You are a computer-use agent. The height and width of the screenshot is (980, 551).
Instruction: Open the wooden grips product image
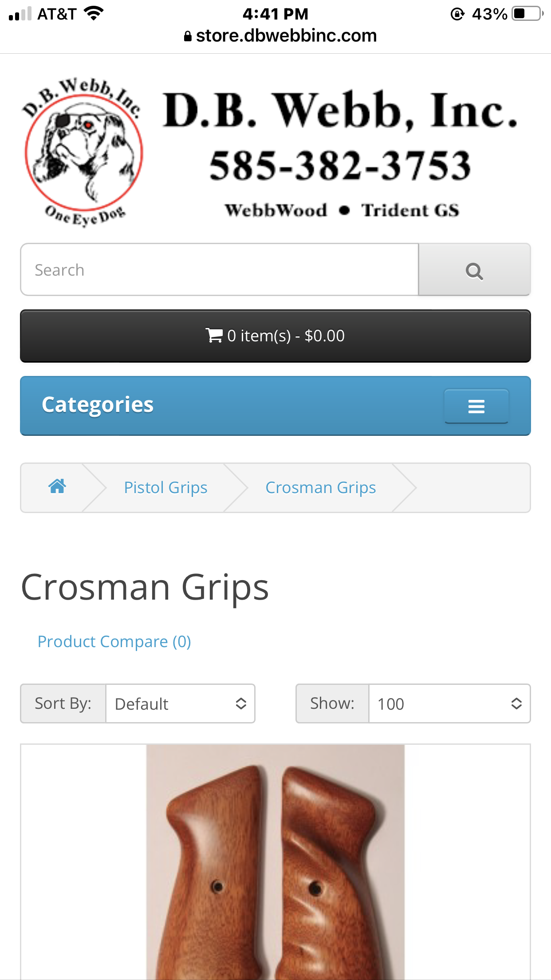[275, 862]
